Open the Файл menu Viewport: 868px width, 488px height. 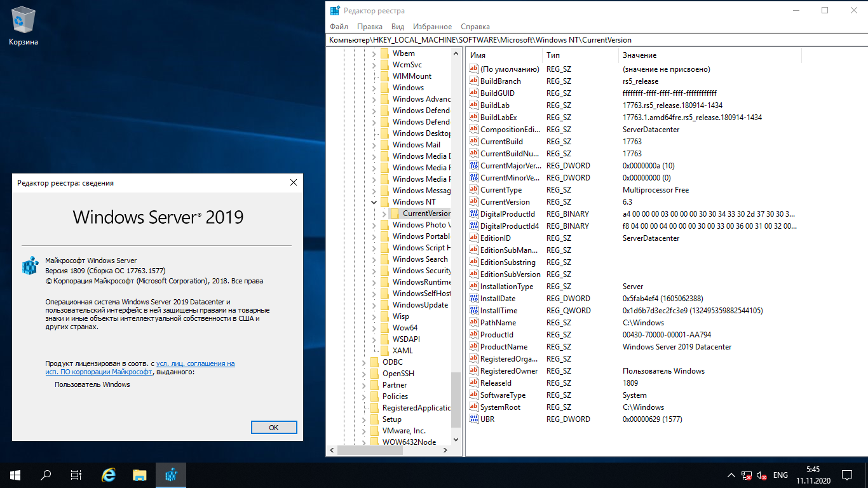[x=339, y=27]
